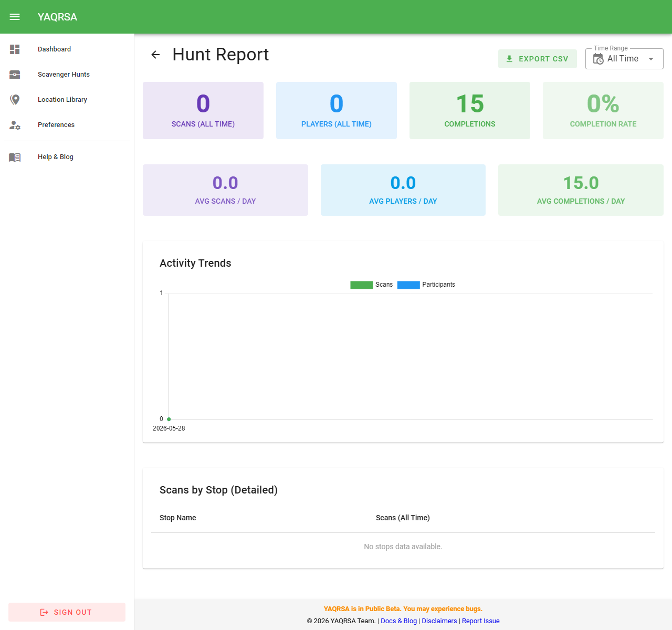Click the Dashboard grid icon
672x630 pixels.
(x=15, y=49)
